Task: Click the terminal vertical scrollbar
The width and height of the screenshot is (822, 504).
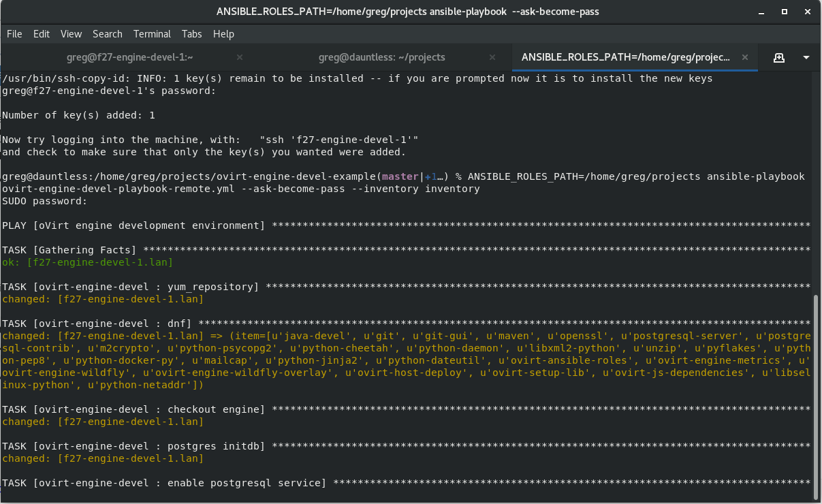Action: click(x=817, y=395)
